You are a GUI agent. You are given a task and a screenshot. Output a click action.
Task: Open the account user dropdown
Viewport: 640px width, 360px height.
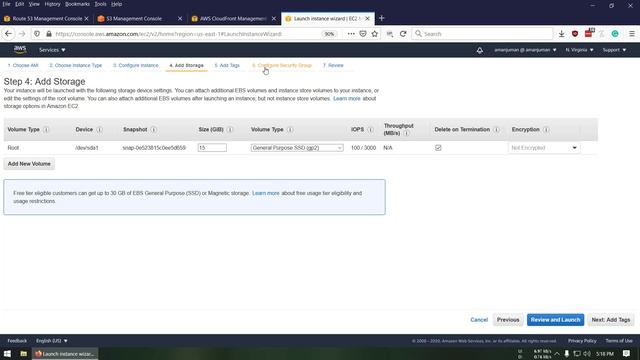click(x=525, y=50)
